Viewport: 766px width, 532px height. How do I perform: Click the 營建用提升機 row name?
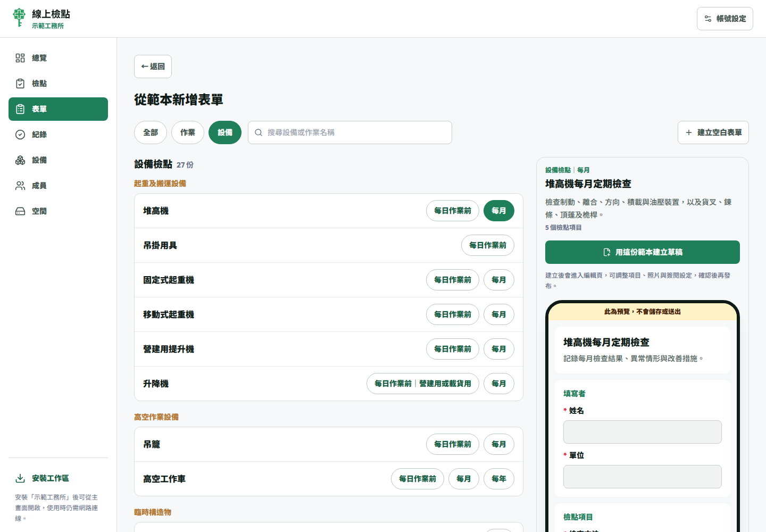point(169,349)
